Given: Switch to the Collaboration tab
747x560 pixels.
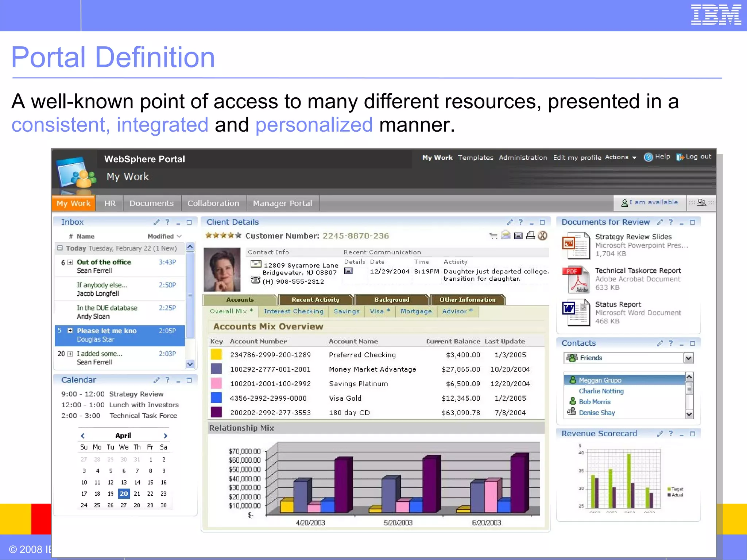Looking at the screenshot, I should click(x=213, y=203).
